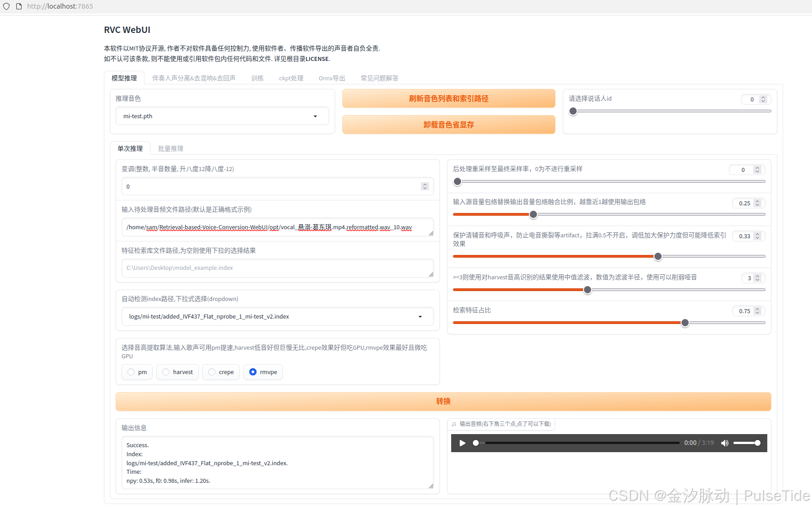Click the page info icon in address bar
812x509 pixels.
pos(19,6)
